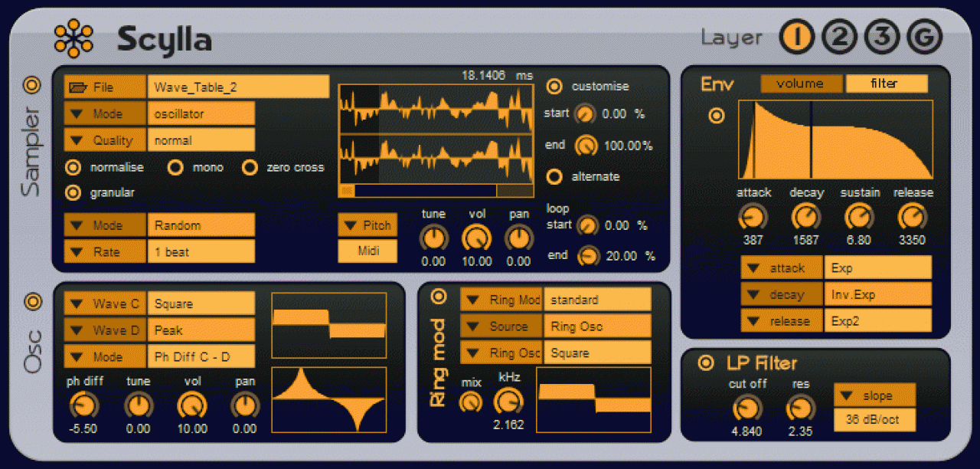Image resolution: width=980 pixels, height=469 pixels.
Task: Select the Layer G global button
Action: [925, 38]
